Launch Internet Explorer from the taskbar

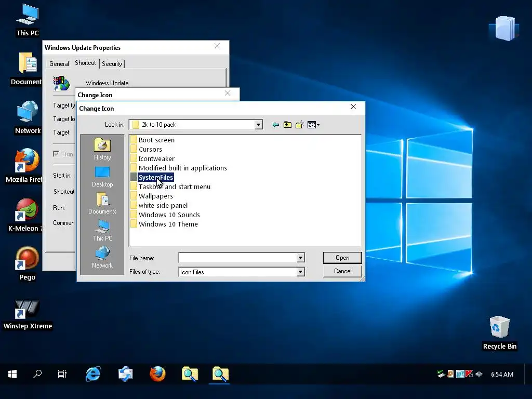(93, 374)
